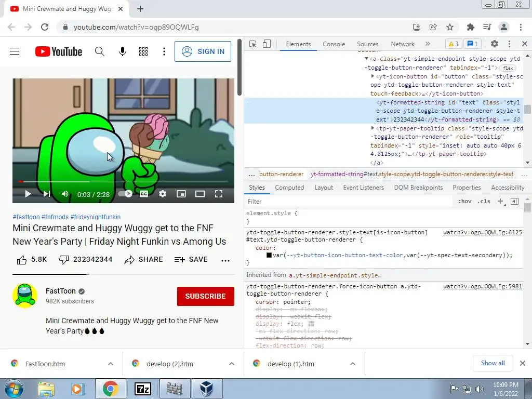Enable theater mode in player
This screenshot has width=532, height=399.
click(x=200, y=194)
